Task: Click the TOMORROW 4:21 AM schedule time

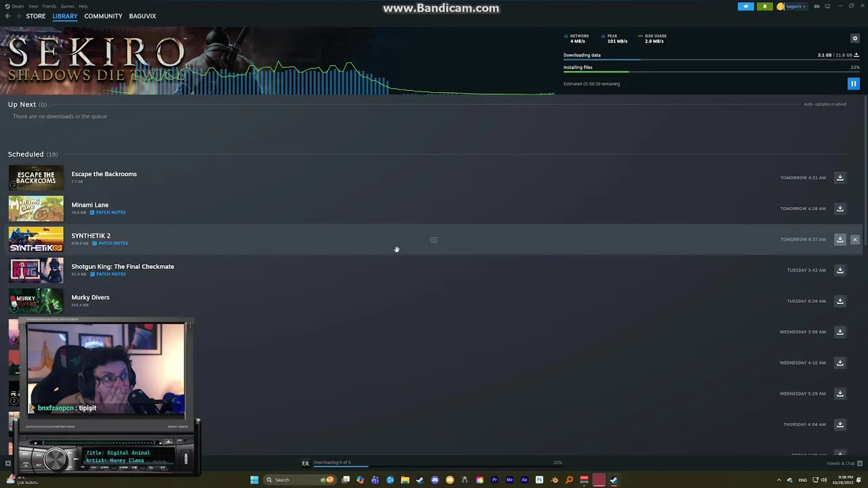Action: pos(803,178)
